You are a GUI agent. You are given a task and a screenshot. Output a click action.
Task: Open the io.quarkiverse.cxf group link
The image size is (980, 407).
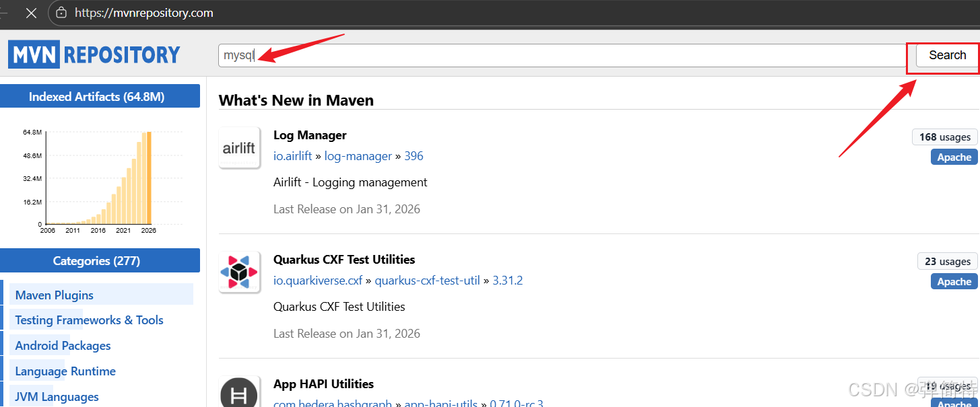click(x=318, y=281)
